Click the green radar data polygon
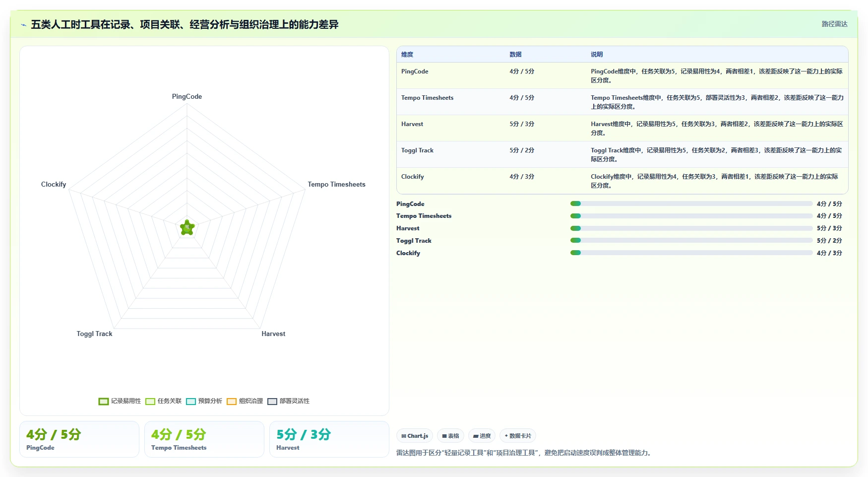Viewport: 868px width, 477px height. [187, 228]
